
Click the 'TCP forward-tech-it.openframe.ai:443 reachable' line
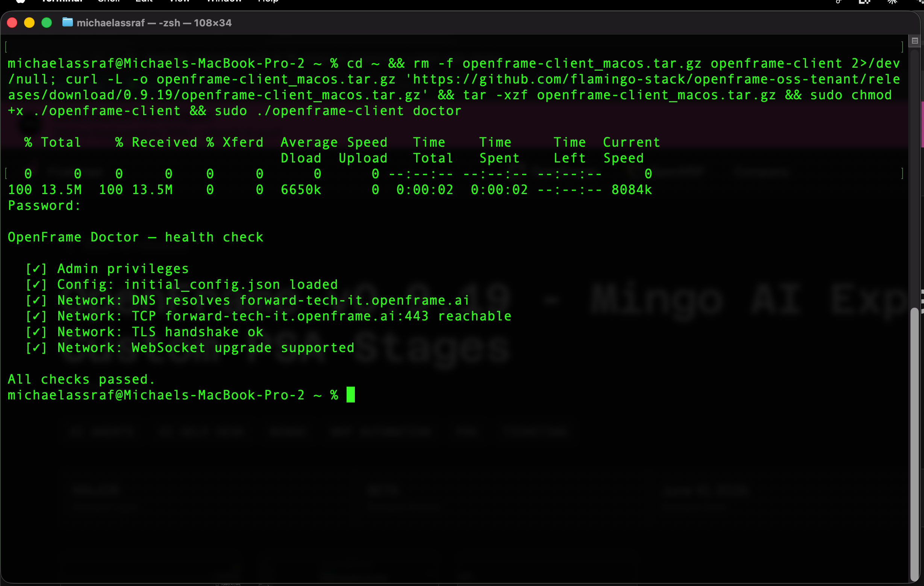tap(321, 316)
